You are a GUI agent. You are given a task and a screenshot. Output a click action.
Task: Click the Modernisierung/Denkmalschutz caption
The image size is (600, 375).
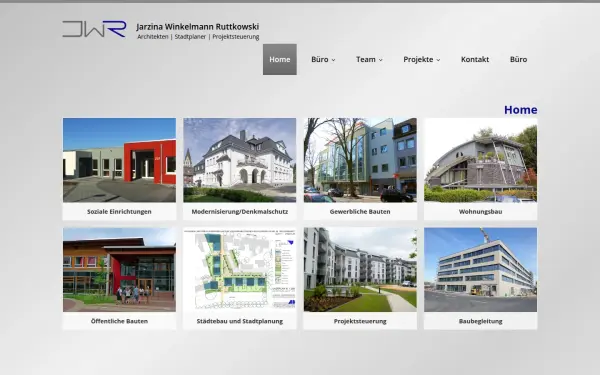pyautogui.click(x=240, y=212)
